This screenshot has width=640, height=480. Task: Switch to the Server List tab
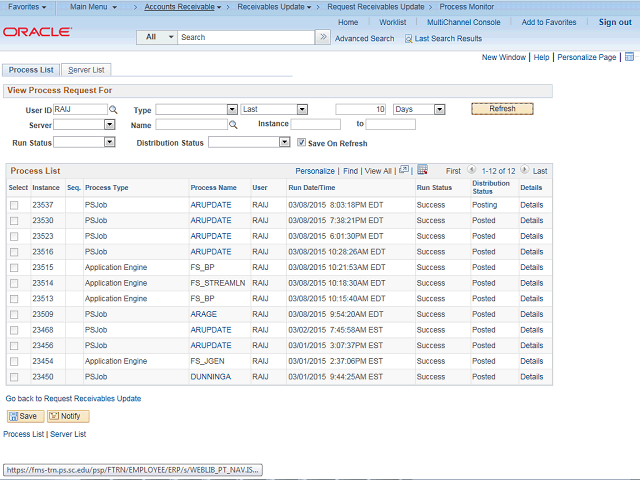(x=88, y=70)
